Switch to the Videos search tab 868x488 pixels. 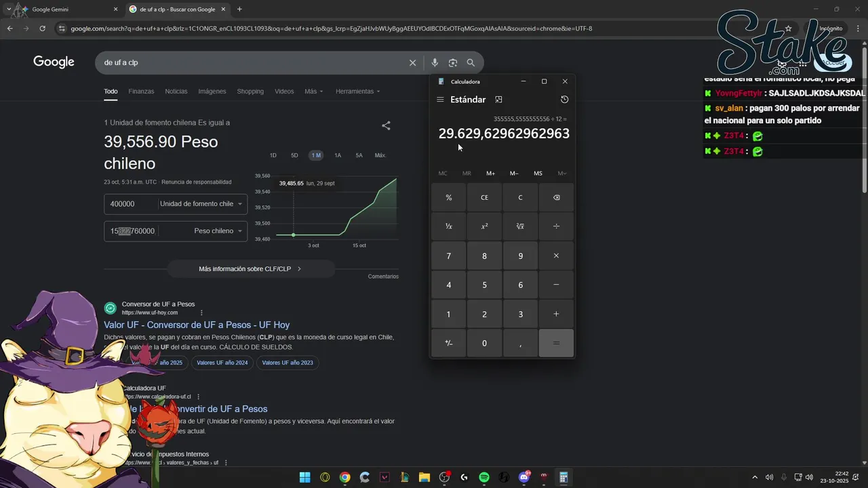pos(284,91)
